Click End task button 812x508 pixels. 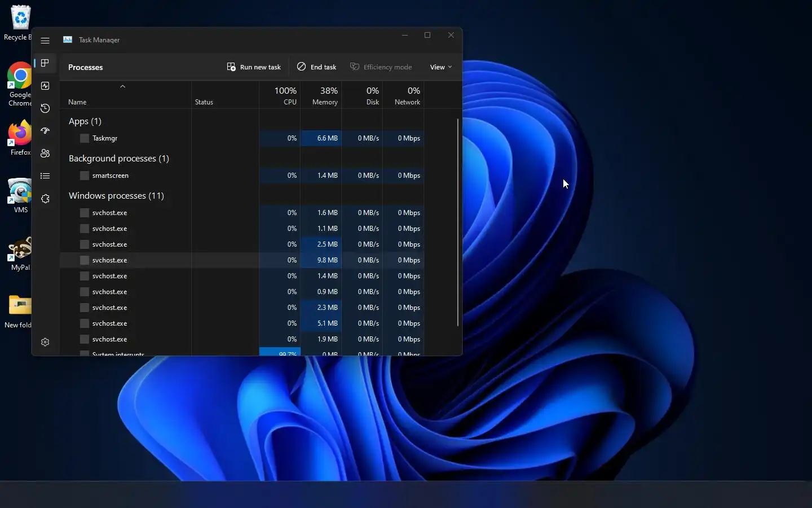(317, 67)
